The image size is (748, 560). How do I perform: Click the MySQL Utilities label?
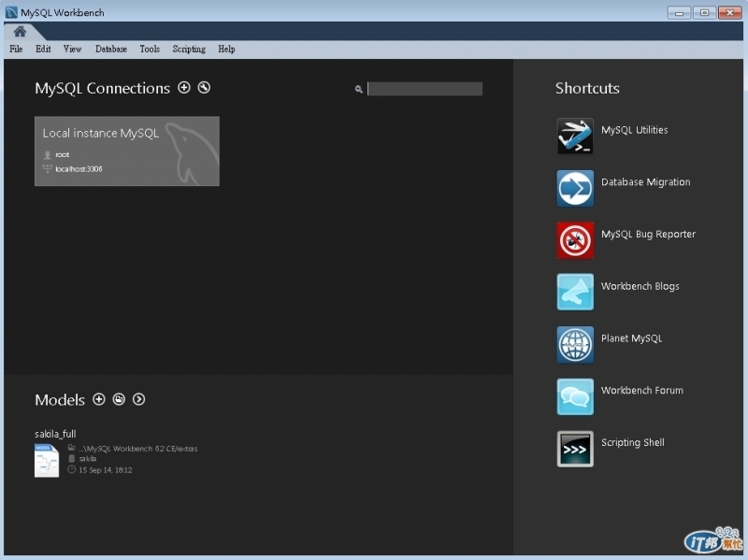point(634,130)
